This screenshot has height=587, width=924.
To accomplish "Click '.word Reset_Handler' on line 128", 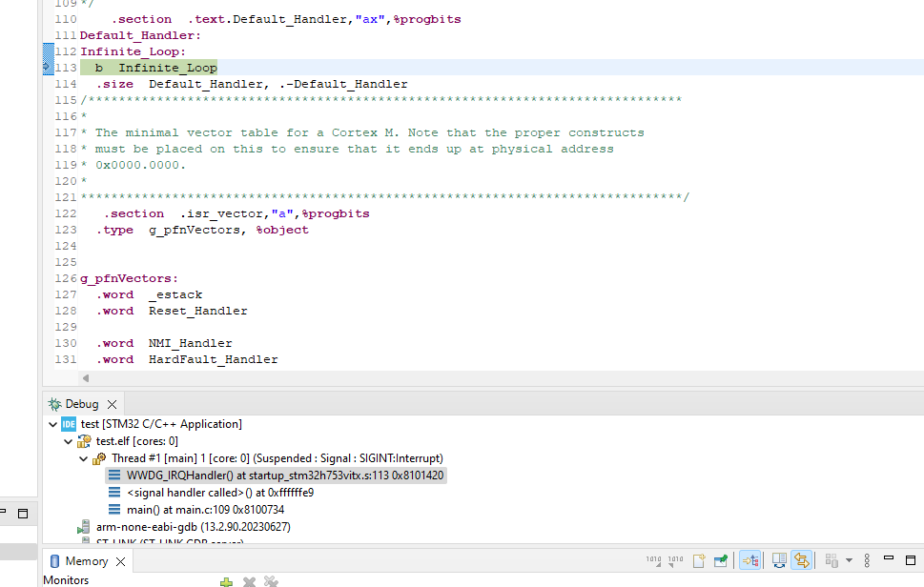I will pos(172,311).
